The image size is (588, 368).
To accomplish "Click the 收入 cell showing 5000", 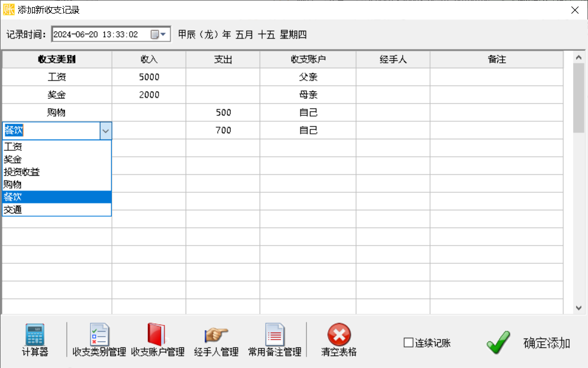I will pos(148,76).
